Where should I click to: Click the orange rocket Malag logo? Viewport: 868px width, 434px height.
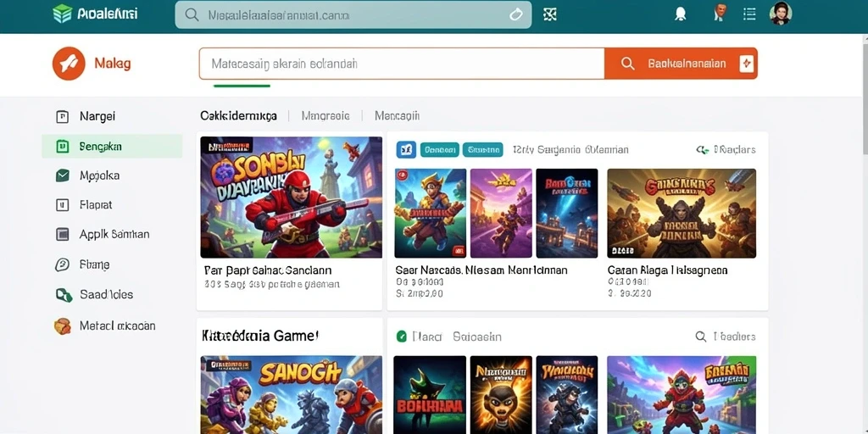[69, 64]
